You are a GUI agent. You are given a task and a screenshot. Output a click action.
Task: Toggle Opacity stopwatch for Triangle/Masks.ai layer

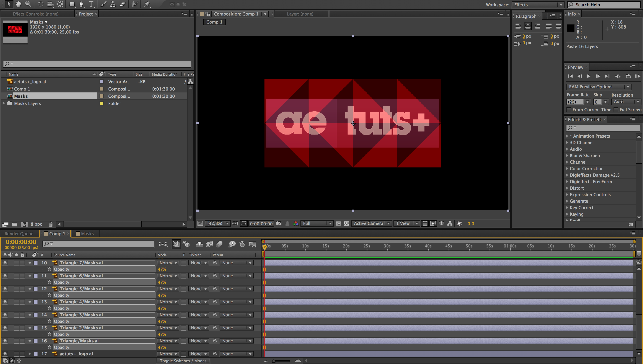tap(49, 347)
